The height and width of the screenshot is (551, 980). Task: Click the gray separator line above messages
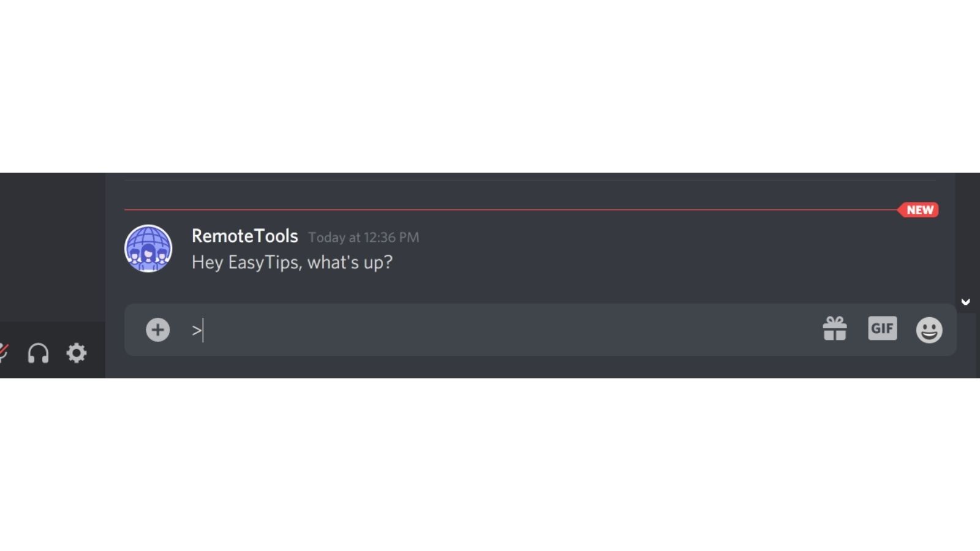tap(530, 180)
